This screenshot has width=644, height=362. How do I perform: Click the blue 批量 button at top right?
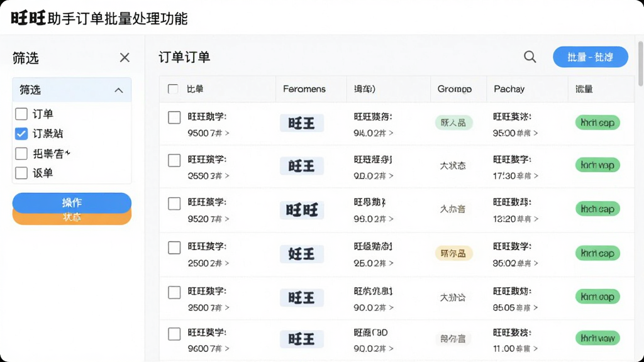coord(590,57)
